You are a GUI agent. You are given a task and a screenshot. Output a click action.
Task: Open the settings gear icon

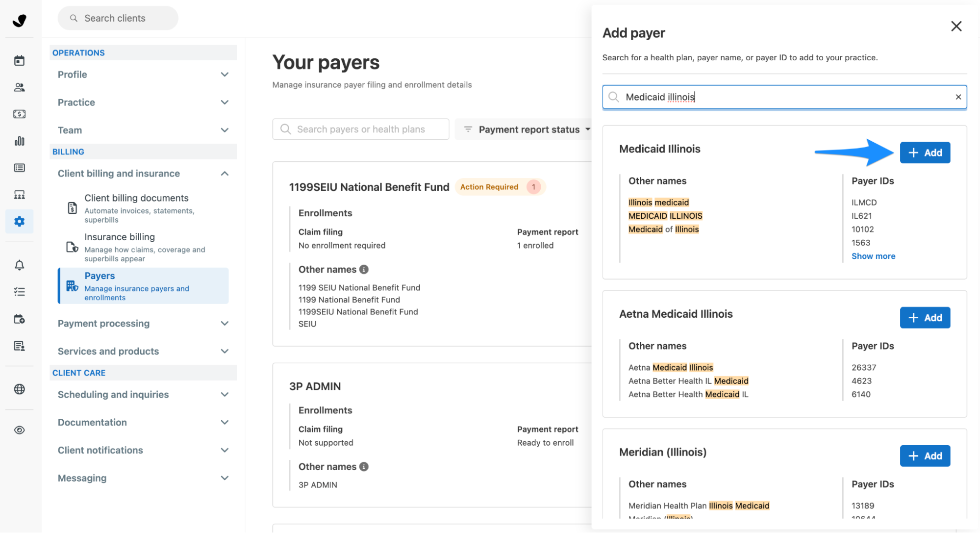tap(19, 222)
